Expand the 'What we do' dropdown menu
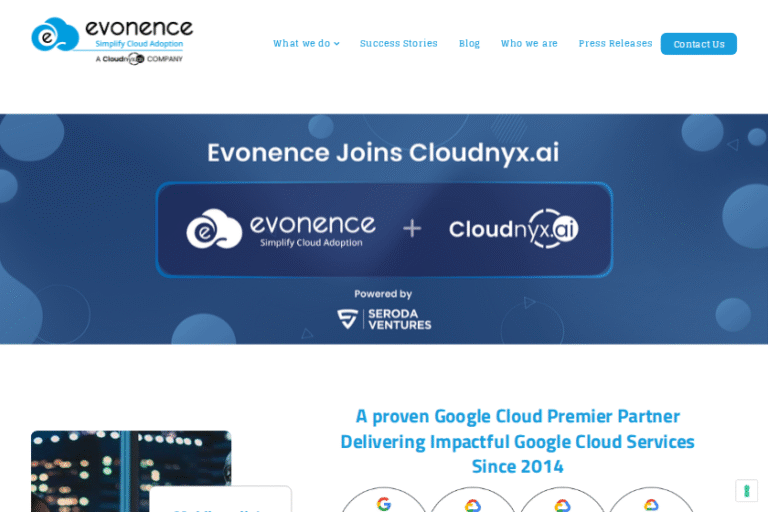This screenshot has width=768, height=512. 306,44
